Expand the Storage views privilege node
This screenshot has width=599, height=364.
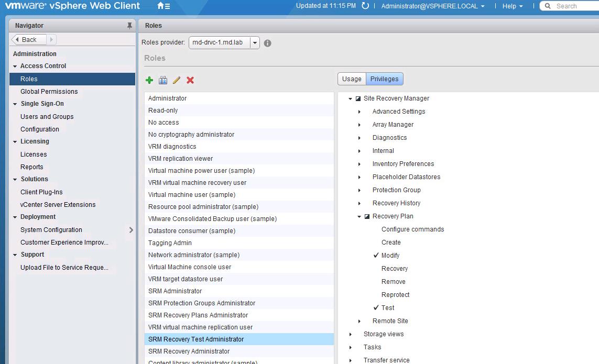[x=350, y=334]
